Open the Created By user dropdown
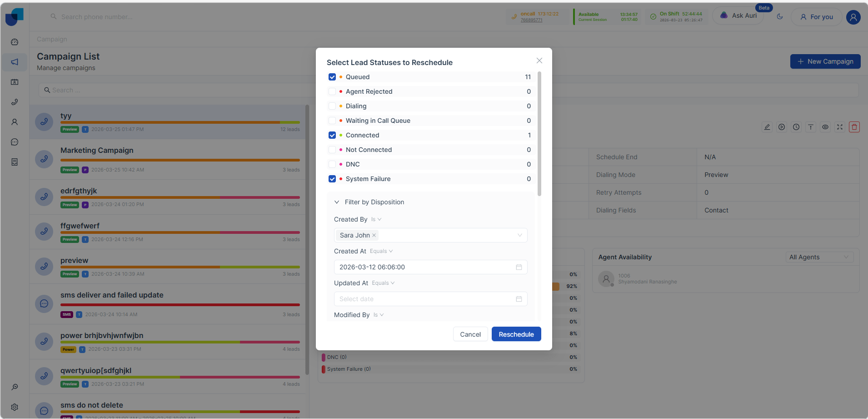Screen dimensions: 868x419 click(431, 235)
